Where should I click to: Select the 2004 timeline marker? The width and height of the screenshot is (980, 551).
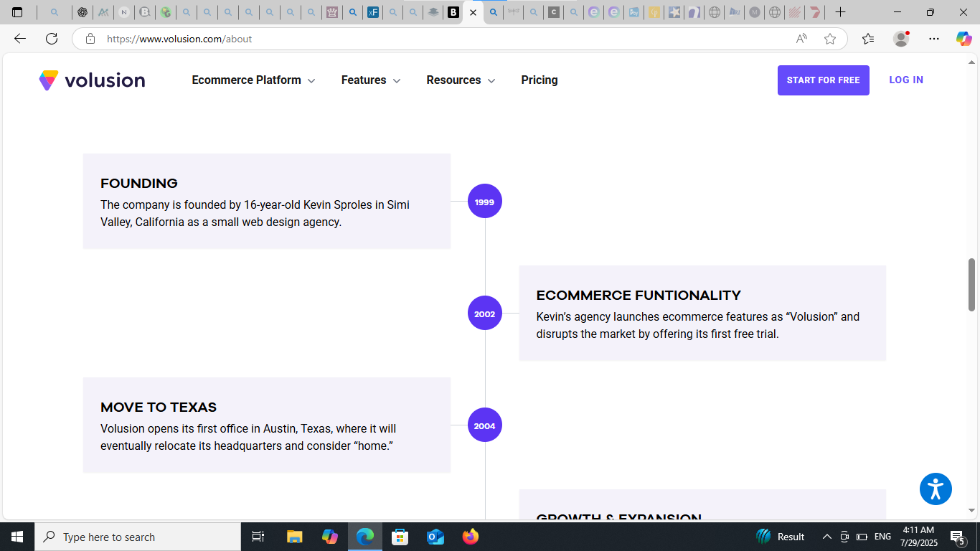tap(485, 425)
